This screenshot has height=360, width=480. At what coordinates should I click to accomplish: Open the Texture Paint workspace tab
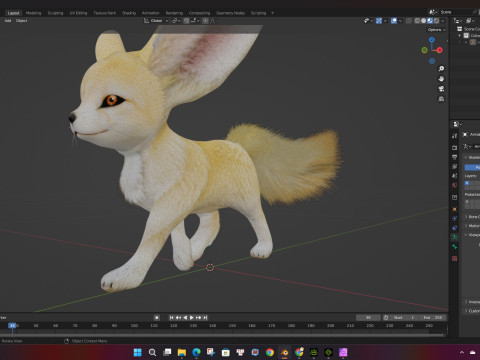coord(104,13)
